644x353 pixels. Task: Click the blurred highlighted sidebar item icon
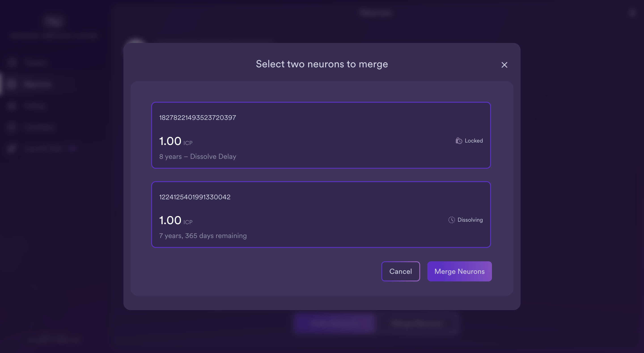coord(11,84)
